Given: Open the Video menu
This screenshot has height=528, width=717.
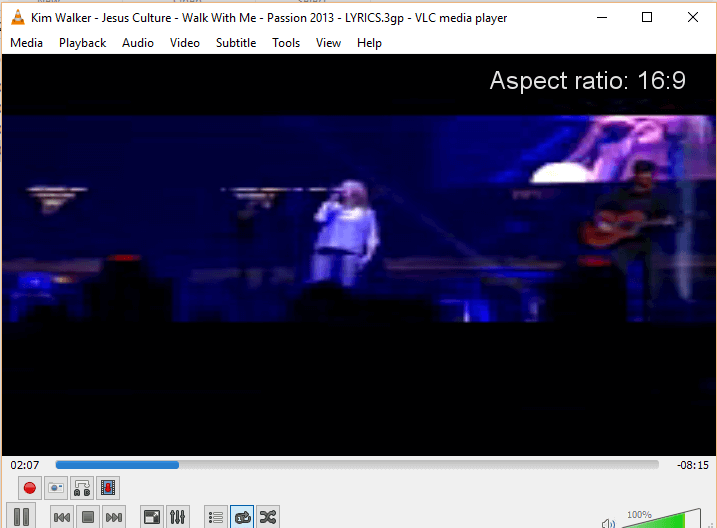Looking at the screenshot, I should [185, 43].
